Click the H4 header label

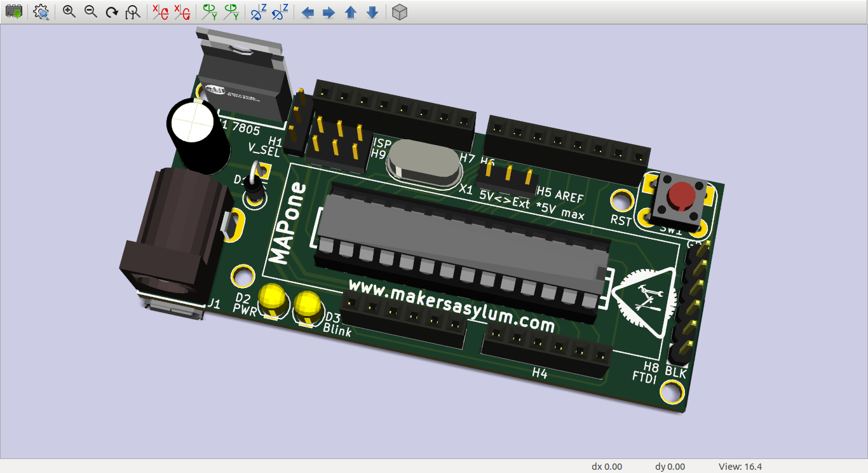539,374
